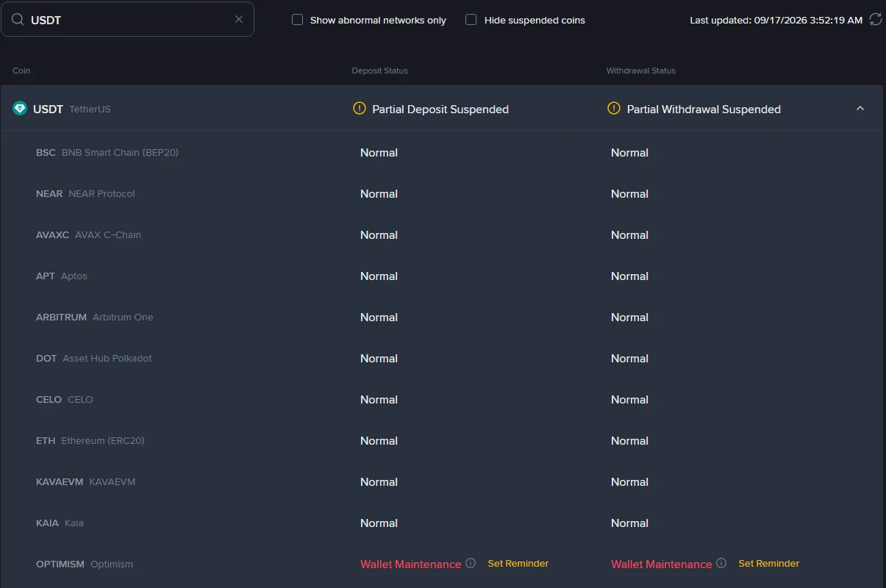Click the Coin column header
Image resolution: width=886 pixels, height=588 pixels.
click(21, 71)
